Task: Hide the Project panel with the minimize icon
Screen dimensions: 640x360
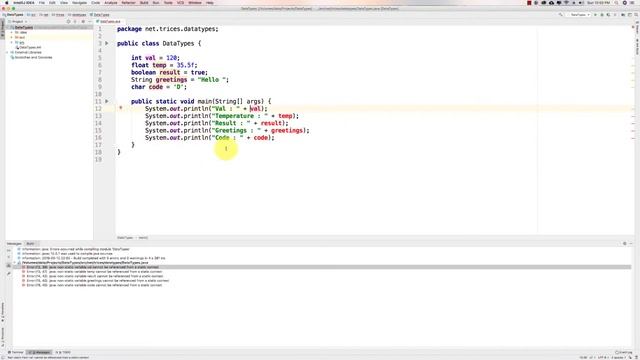Action: point(90,21)
